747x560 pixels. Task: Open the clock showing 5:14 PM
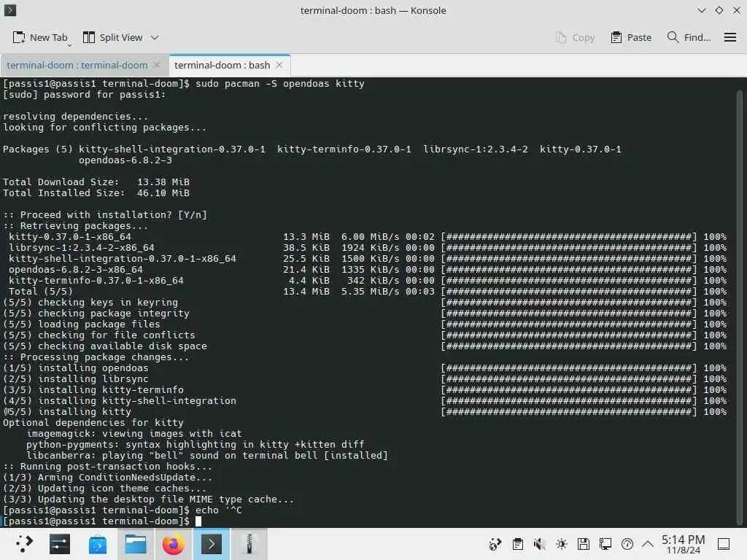click(x=683, y=544)
